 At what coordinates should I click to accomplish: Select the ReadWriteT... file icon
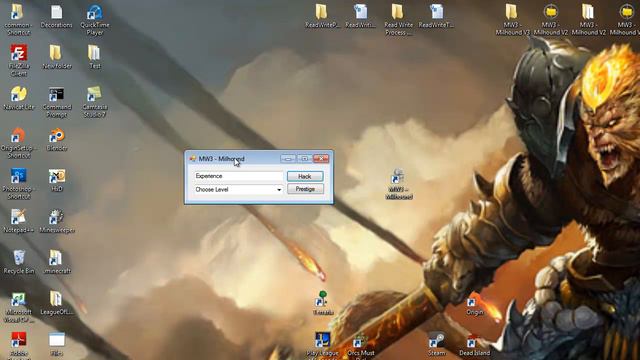point(436,16)
